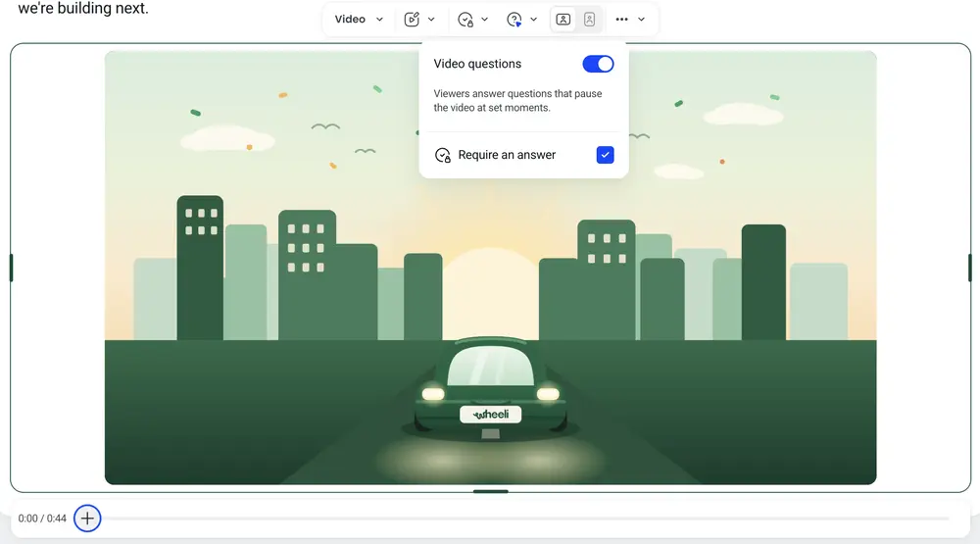Screen dimensions: 980x544
Task: Click the three-dot more options icon
Action: (x=621, y=20)
